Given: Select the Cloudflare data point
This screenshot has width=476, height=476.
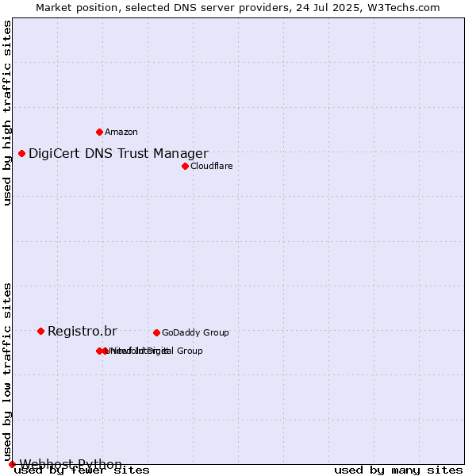Looking at the screenshot, I should pos(185,167).
